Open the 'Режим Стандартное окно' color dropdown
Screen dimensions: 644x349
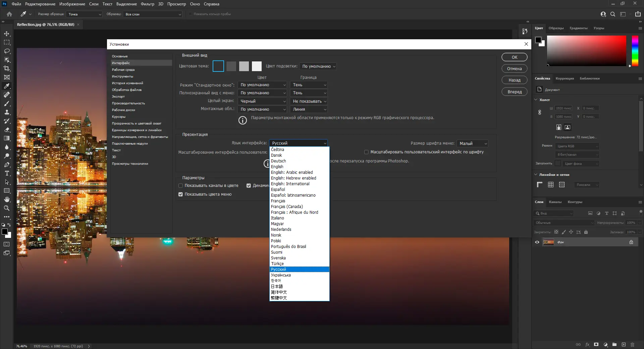[262, 85]
